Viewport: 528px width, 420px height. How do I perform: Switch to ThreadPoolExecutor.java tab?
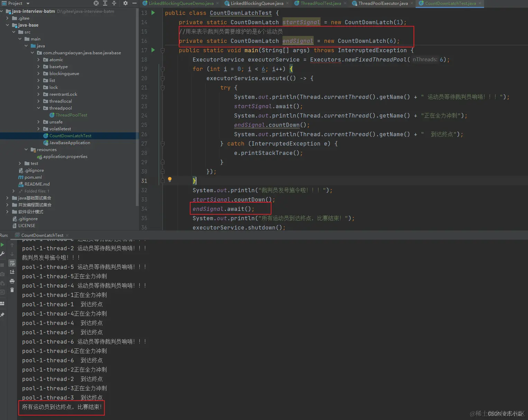pos(383,3)
